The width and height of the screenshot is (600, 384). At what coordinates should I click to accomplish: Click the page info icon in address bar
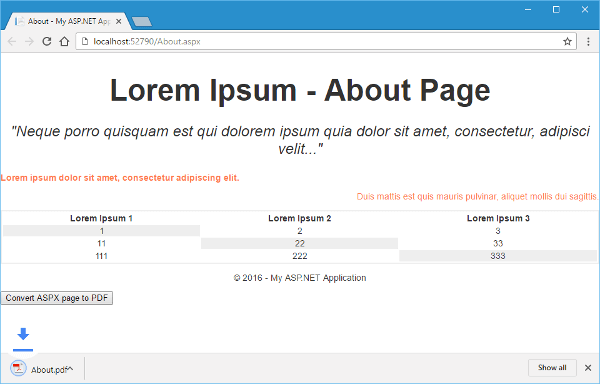(x=85, y=41)
